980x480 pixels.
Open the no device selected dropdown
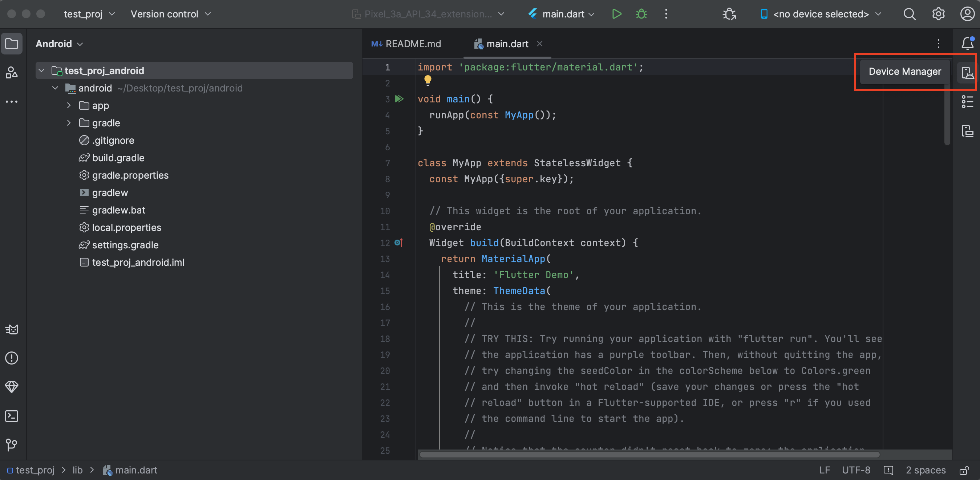tap(820, 14)
